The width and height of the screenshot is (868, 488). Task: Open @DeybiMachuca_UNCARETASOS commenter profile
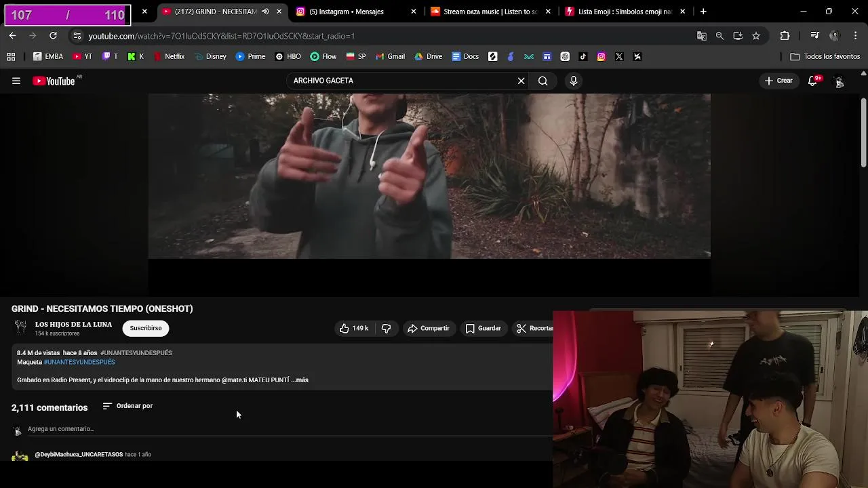click(79, 454)
